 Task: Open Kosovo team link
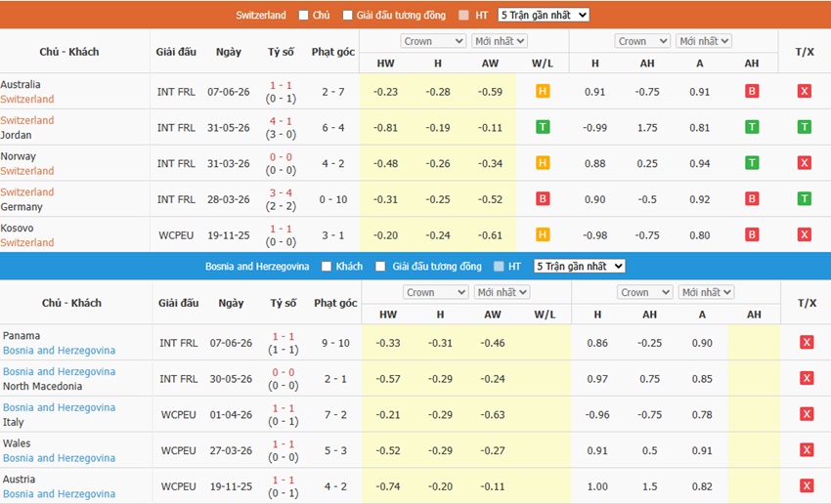pos(17,229)
